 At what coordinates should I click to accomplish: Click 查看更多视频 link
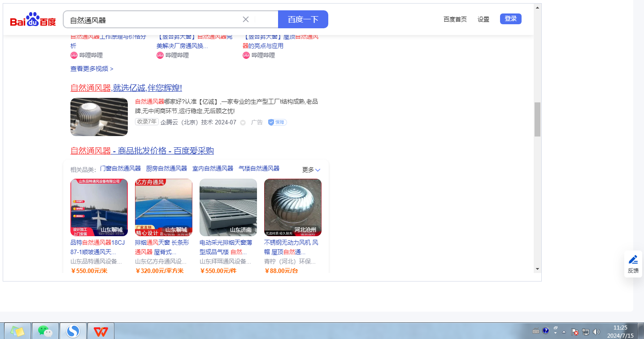(92, 69)
